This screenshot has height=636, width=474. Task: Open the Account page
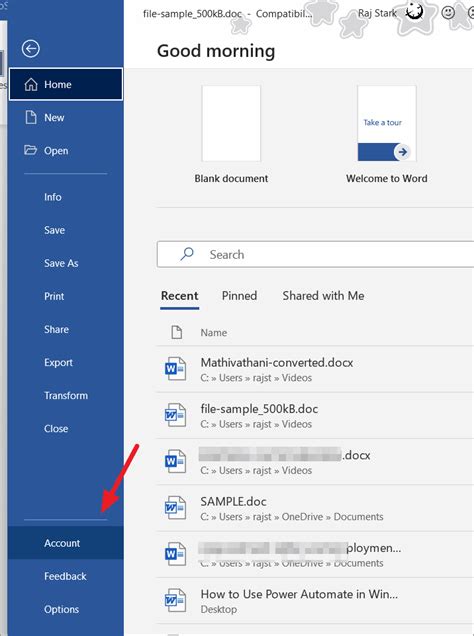(x=65, y=543)
